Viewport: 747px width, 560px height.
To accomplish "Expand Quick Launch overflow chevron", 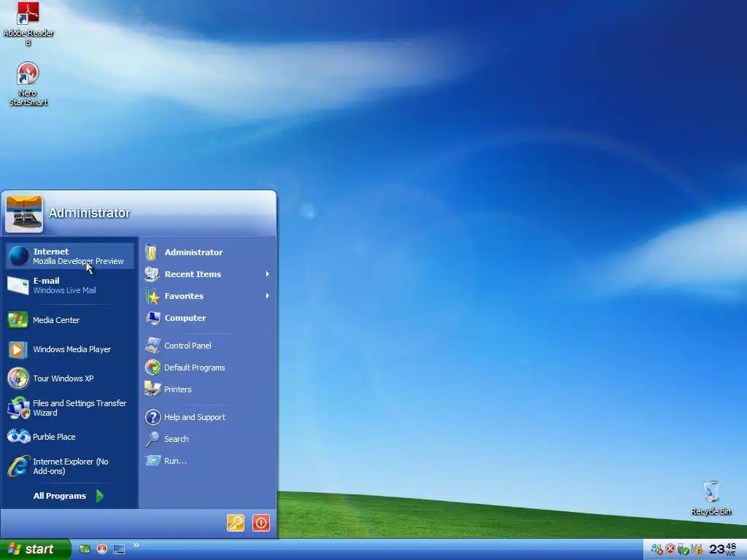I will click(136, 545).
